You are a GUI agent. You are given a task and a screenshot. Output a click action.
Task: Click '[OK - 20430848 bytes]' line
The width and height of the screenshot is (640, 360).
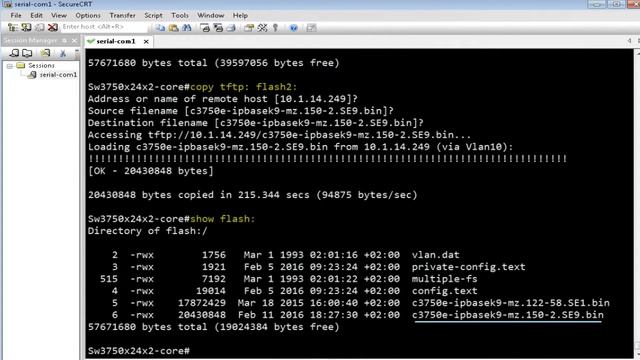coord(151,171)
